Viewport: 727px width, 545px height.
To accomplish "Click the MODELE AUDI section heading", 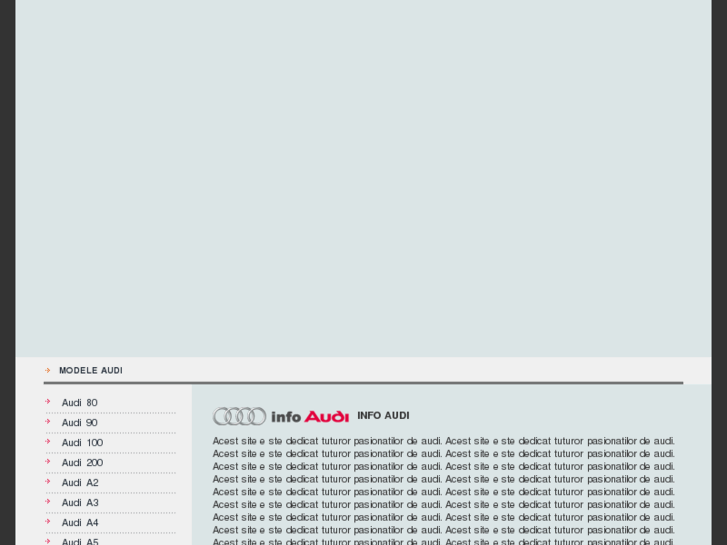I will coord(91,371).
